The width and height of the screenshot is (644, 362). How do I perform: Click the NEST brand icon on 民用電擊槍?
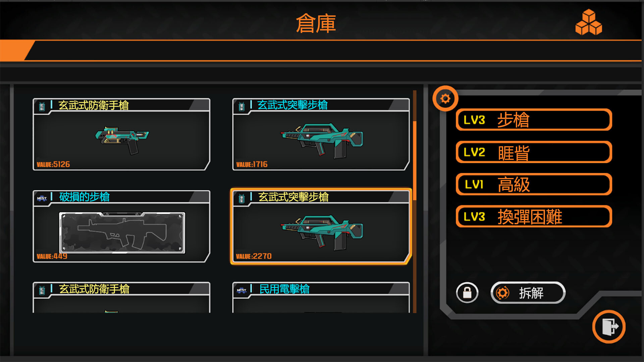coord(241,290)
